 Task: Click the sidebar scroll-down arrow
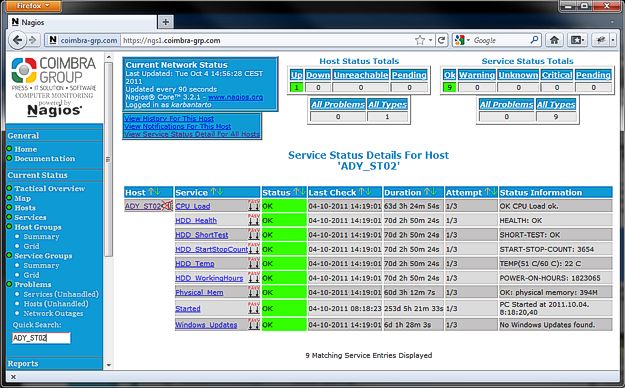click(108, 365)
